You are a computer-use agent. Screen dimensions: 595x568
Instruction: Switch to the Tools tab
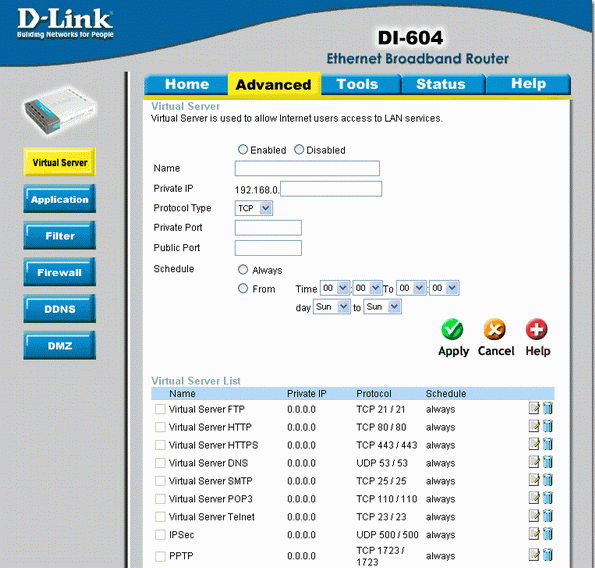point(357,84)
